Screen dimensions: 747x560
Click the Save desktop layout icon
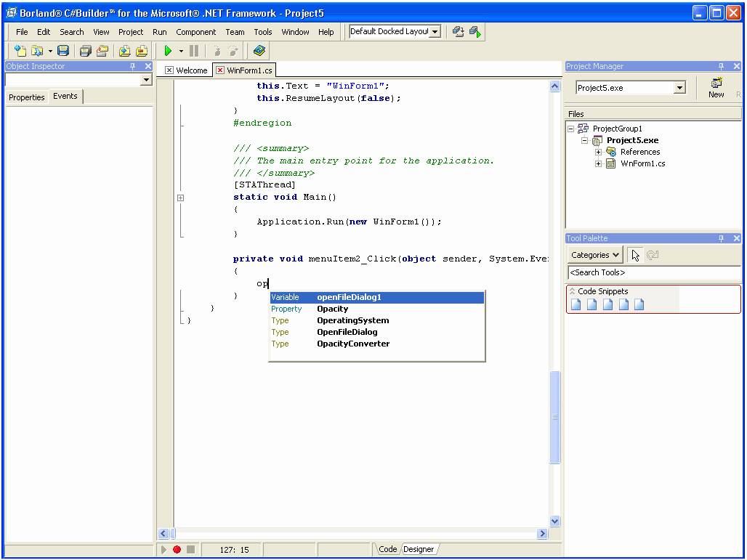(458, 32)
